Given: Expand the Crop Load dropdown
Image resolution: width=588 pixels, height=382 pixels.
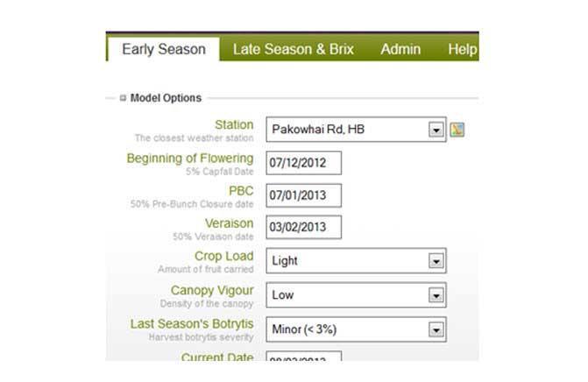Looking at the screenshot, I should 356,260.
